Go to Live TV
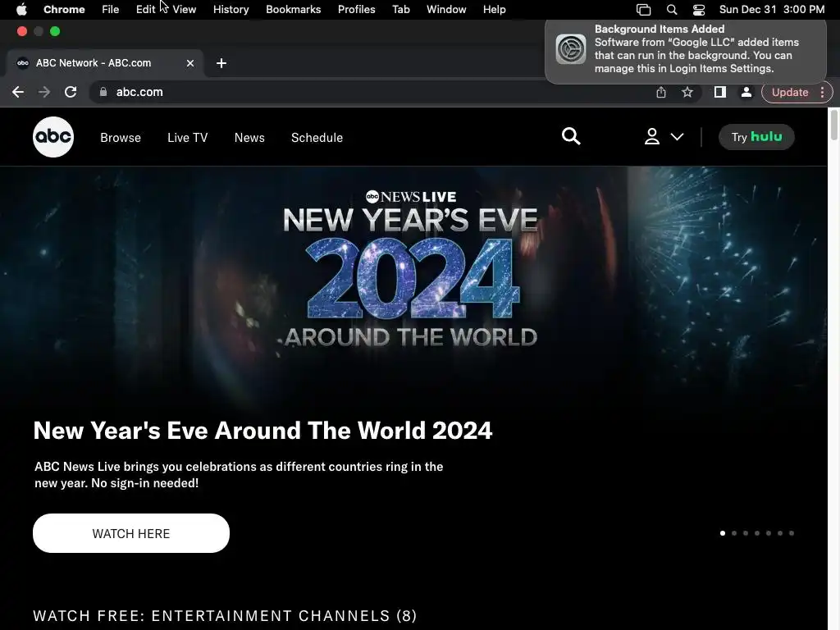 coord(188,138)
